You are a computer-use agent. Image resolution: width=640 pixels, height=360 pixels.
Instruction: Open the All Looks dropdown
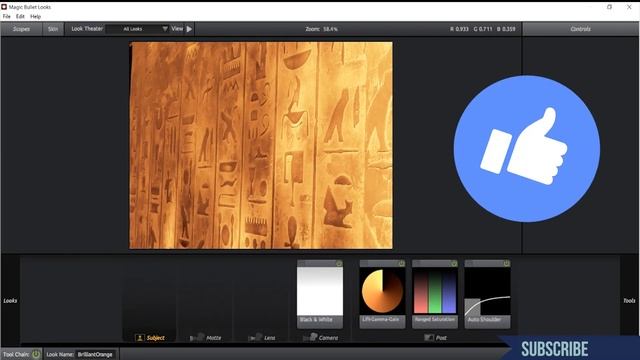(137, 29)
